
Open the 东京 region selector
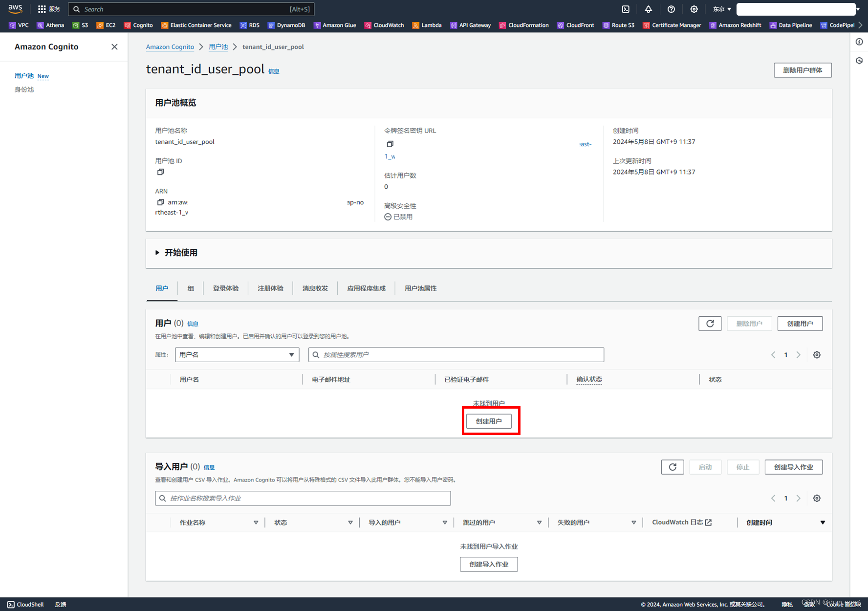(x=722, y=9)
